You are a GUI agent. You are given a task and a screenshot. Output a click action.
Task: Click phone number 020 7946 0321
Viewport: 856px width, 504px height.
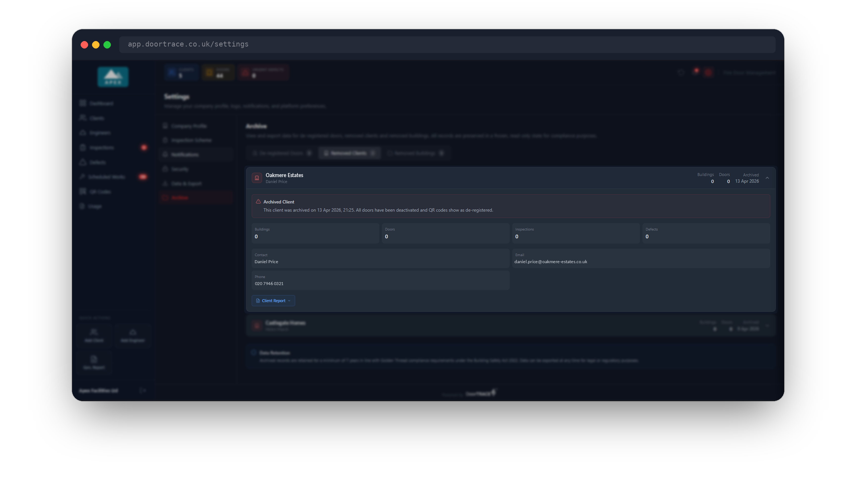[x=269, y=284]
